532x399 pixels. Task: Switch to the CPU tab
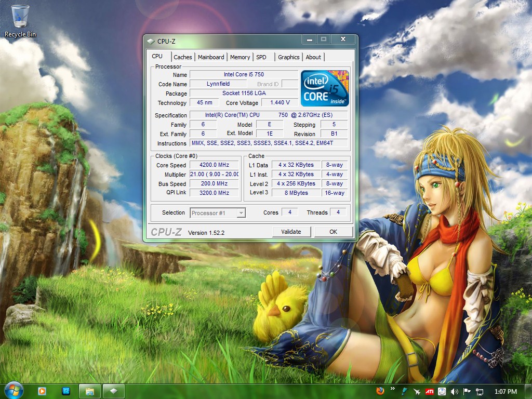tap(157, 56)
